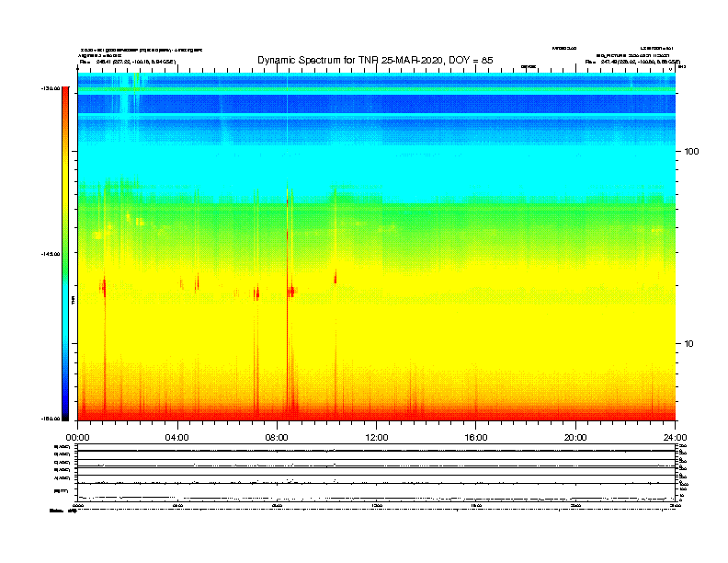Click the tall red burst streak near 08:30
Screen dimensions: 728x563
click(288, 302)
